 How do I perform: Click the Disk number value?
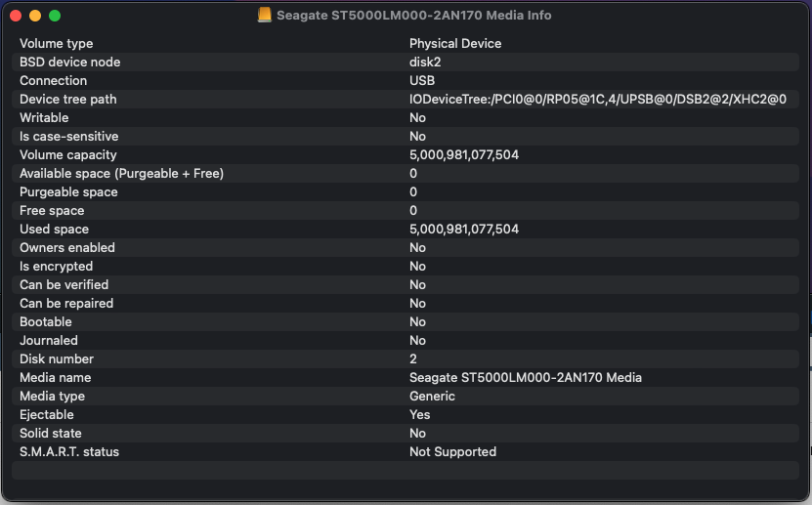pyautogui.click(x=413, y=359)
